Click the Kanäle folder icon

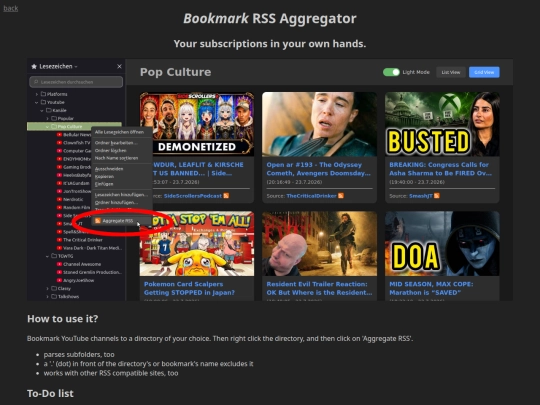(x=49, y=110)
